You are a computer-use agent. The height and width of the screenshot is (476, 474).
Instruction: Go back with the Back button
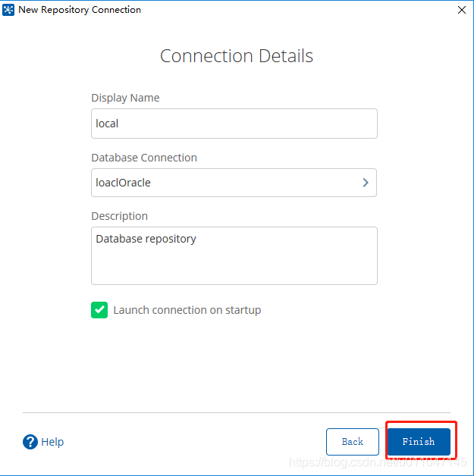(x=352, y=442)
